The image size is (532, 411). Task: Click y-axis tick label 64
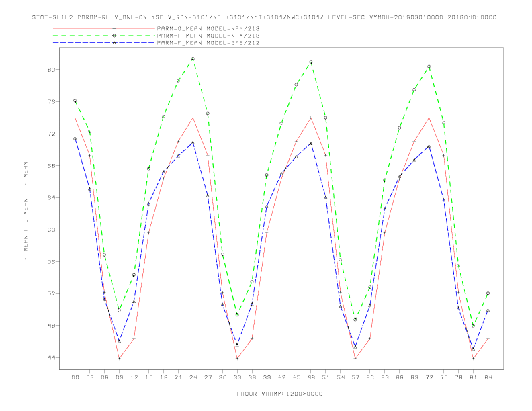point(50,197)
